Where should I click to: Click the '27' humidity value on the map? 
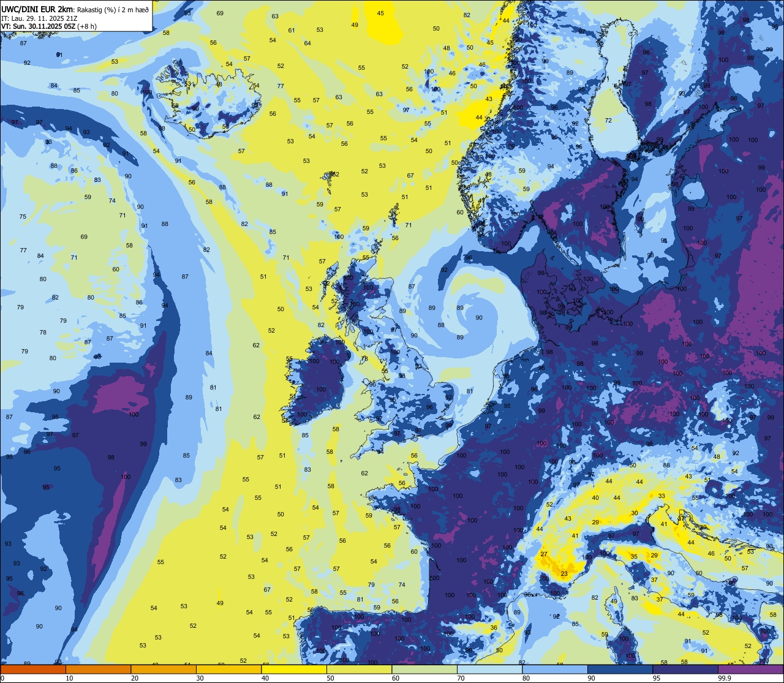point(544,554)
